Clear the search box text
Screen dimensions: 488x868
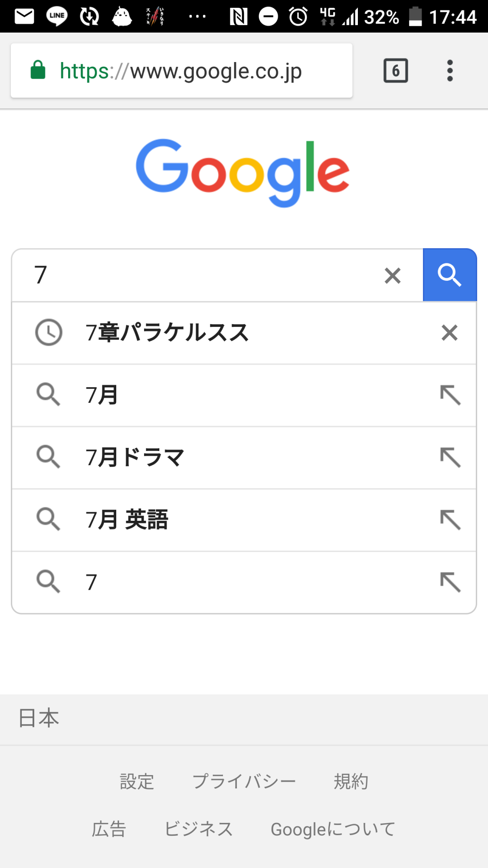[393, 276]
